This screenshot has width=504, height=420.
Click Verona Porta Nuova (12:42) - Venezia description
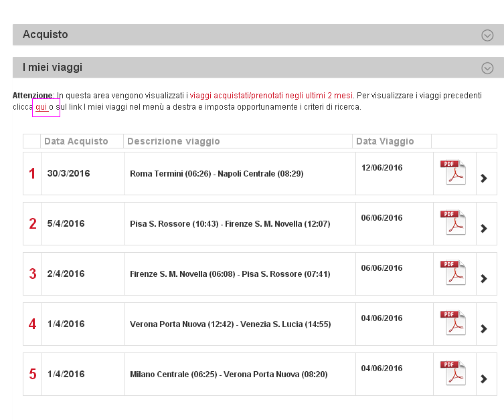[230, 324]
